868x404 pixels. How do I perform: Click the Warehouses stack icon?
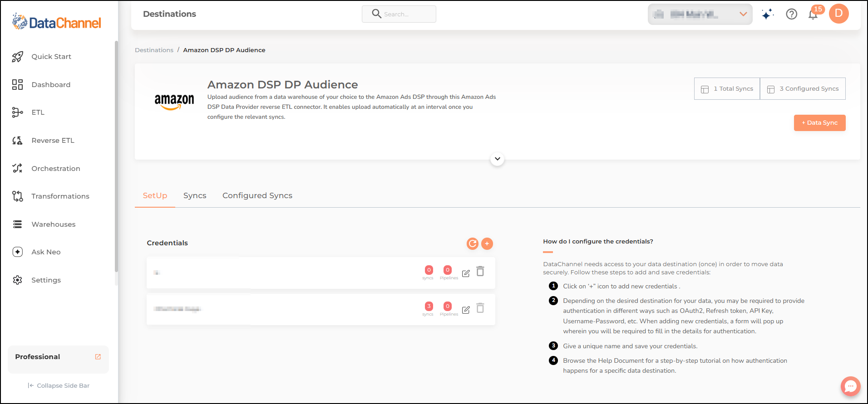click(x=17, y=224)
